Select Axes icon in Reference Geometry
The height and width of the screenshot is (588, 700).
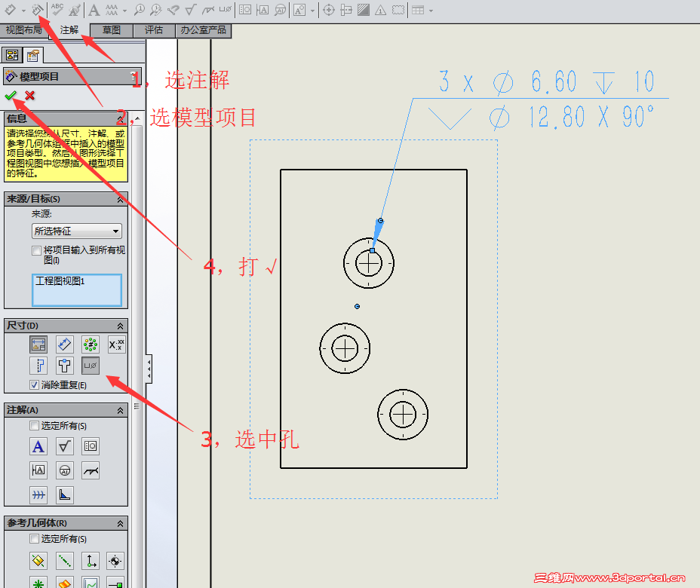click(64, 561)
